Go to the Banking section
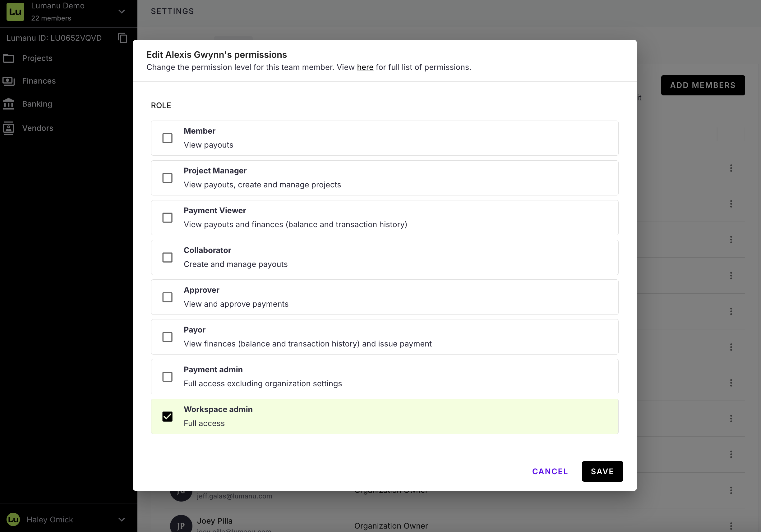 click(37, 104)
